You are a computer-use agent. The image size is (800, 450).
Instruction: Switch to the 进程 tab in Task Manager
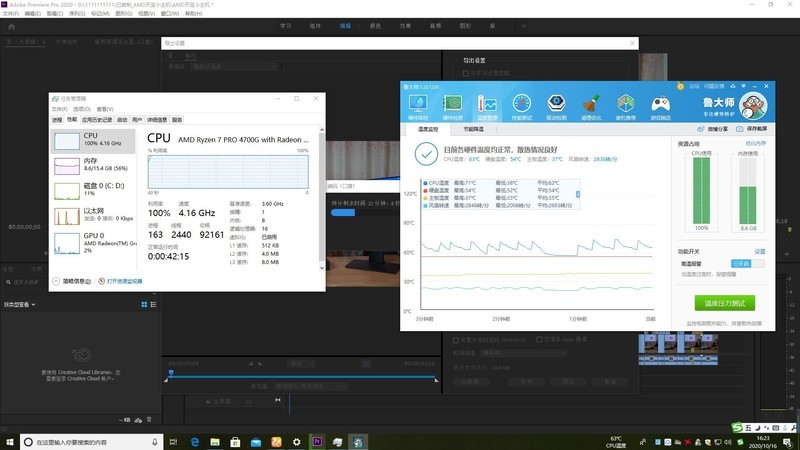57,119
